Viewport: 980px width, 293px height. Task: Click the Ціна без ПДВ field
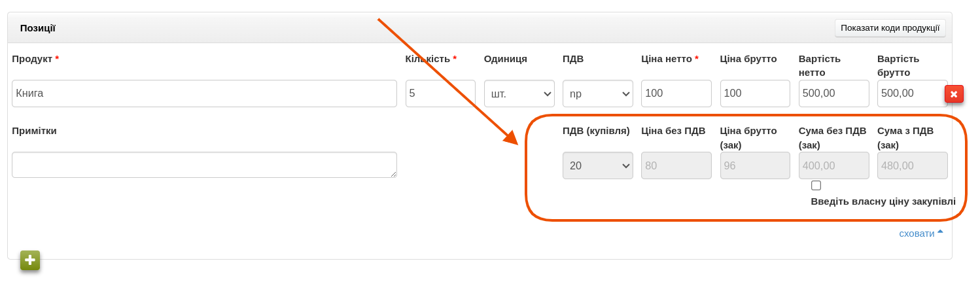click(x=676, y=165)
